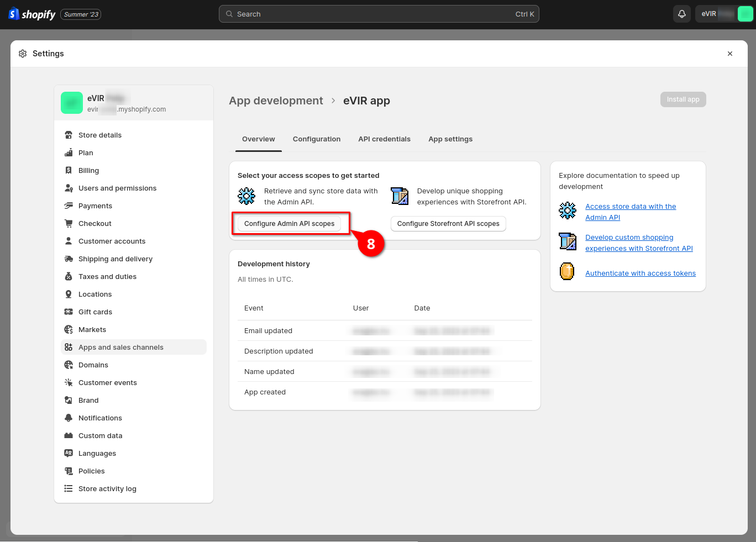The width and height of the screenshot is (756, 542).
Task: Open Store activity log
Action: click(x=134, y=488)
